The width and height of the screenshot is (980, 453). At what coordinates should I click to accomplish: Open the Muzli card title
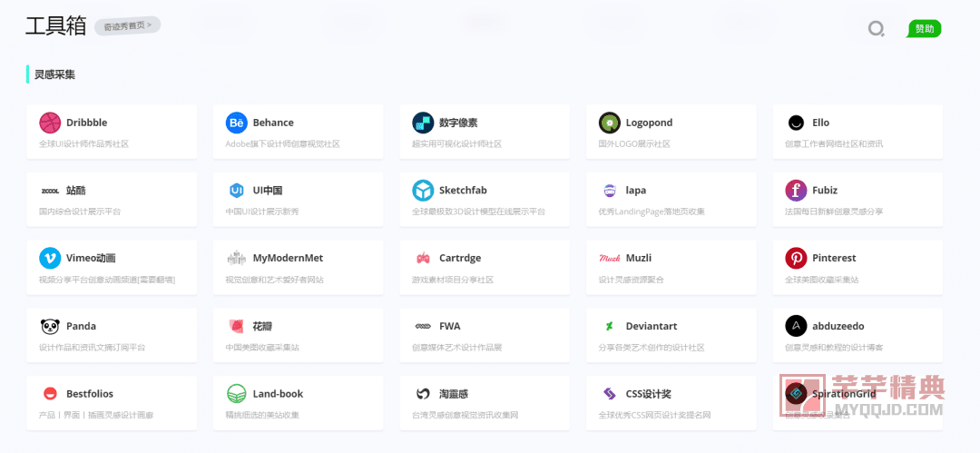click(639, 258)
